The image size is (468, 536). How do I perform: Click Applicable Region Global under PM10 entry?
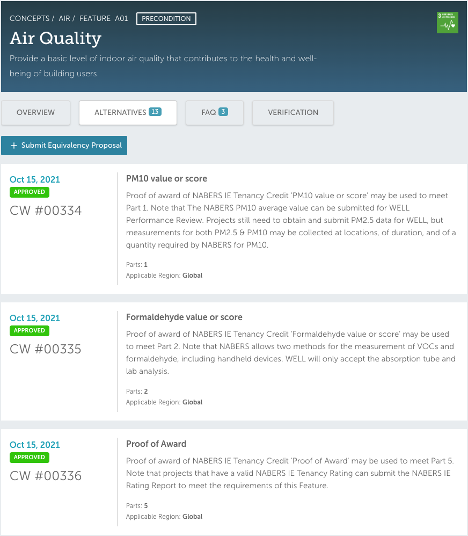pos(164,276)
